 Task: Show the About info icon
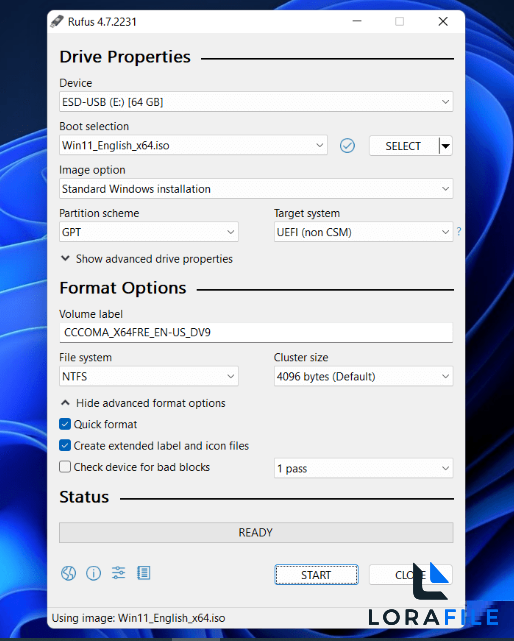93,573
